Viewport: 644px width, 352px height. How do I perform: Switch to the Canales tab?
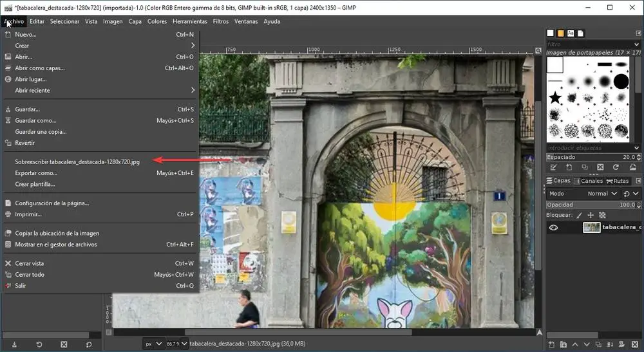coord(588,181)
